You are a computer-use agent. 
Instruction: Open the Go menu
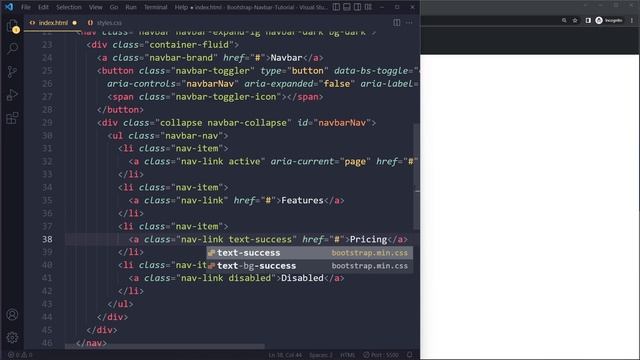pyautogui.click(x=114, y=7)
